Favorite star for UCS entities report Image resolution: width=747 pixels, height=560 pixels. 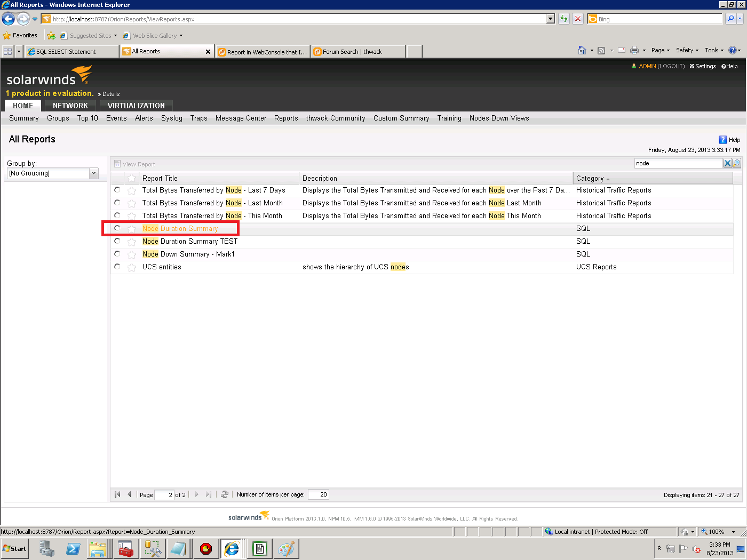[x=132, y=267]
